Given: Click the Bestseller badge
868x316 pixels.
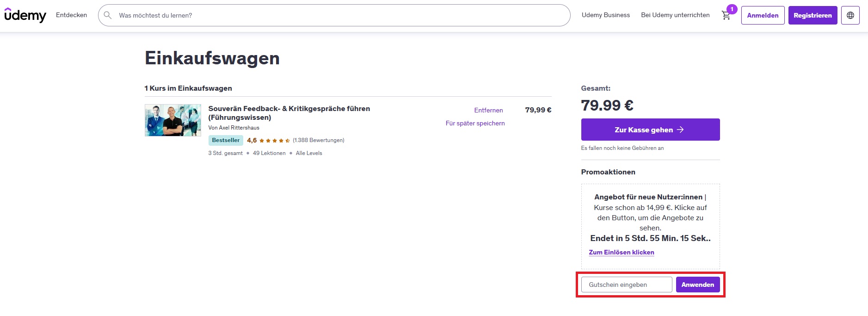Looking at the screenshot, I should 226,140.
